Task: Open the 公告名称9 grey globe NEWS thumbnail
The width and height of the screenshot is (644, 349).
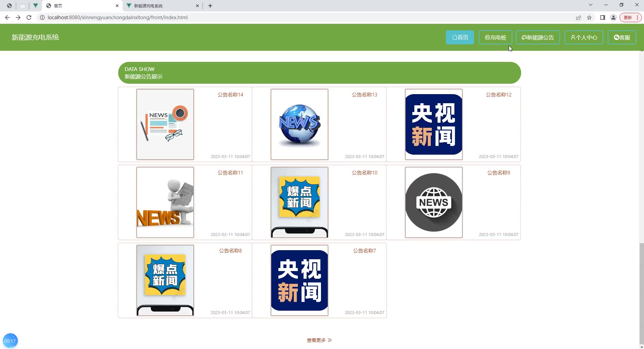Action: [x=434, y=202]
